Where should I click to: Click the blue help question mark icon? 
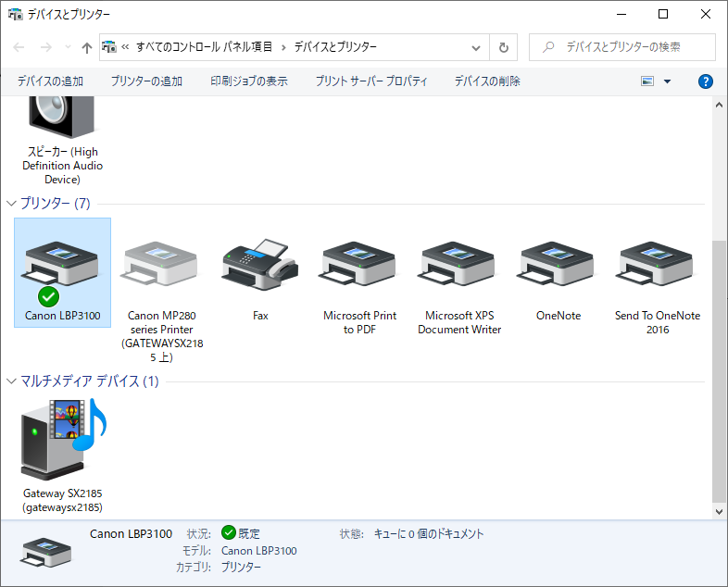[705, 81]
